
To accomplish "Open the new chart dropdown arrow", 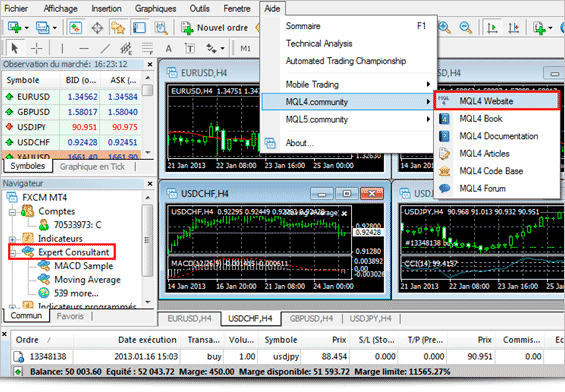I will point(26,28).
